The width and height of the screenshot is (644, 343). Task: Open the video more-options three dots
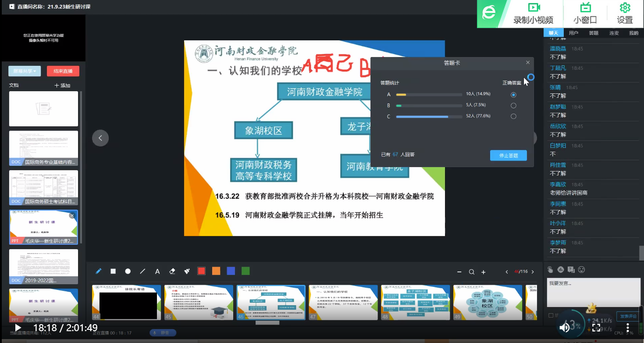[628, 327]
